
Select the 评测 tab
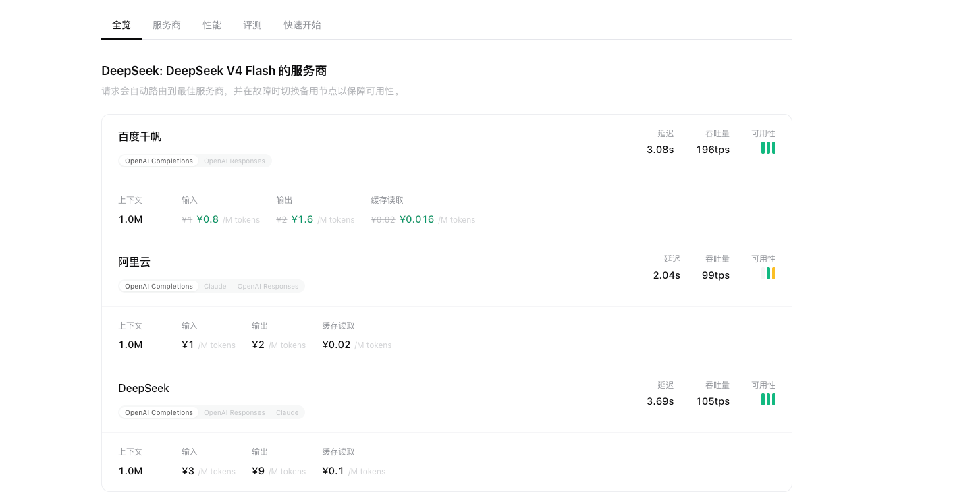[252, 25]
